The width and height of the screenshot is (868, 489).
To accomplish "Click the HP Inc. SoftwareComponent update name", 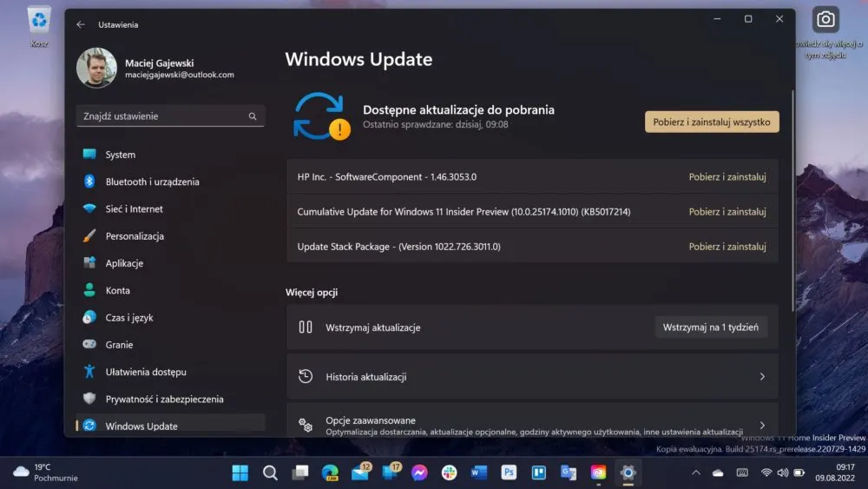I will coord(387,176).
